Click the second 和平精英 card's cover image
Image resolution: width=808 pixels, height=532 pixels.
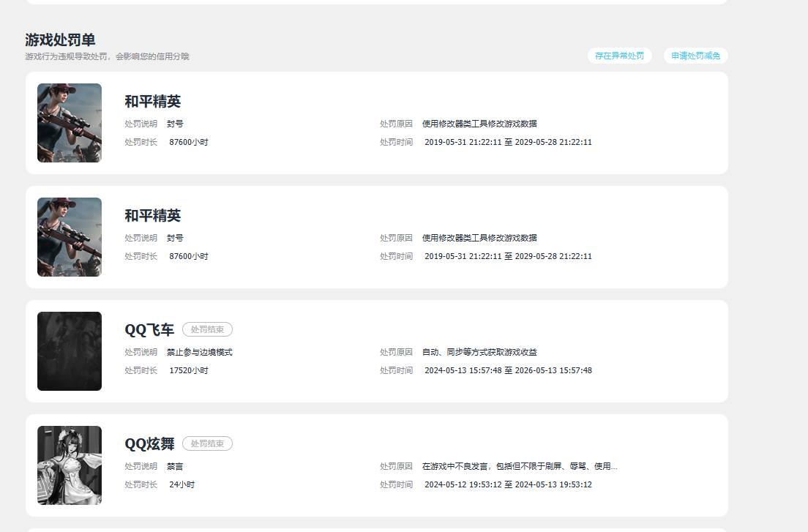70,237
